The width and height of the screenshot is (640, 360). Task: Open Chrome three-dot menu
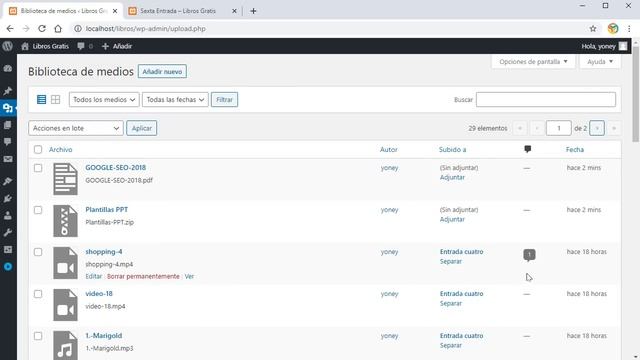point(629,29)
